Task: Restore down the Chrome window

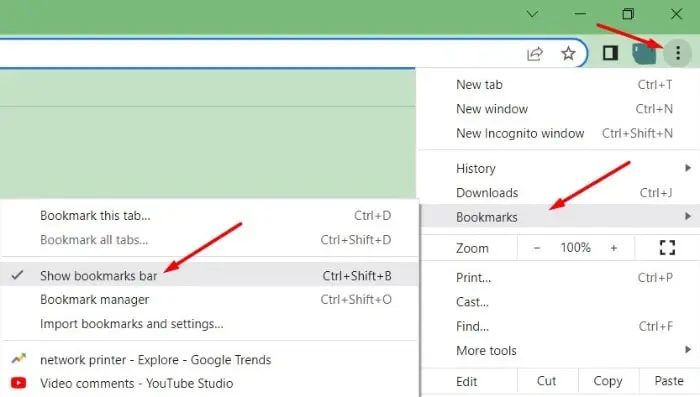Action: (628, 14)
